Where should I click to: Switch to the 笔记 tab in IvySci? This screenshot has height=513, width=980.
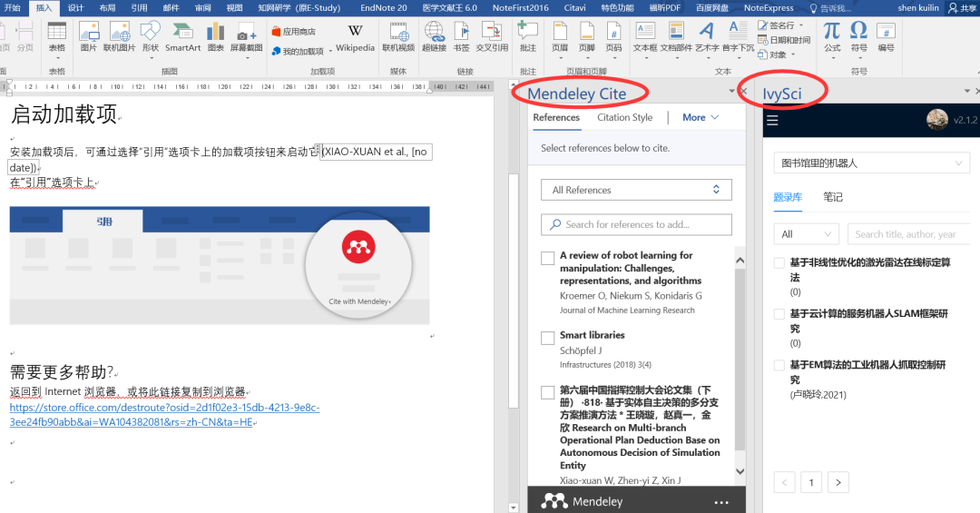pyautogui.click(x=833, y=197)
